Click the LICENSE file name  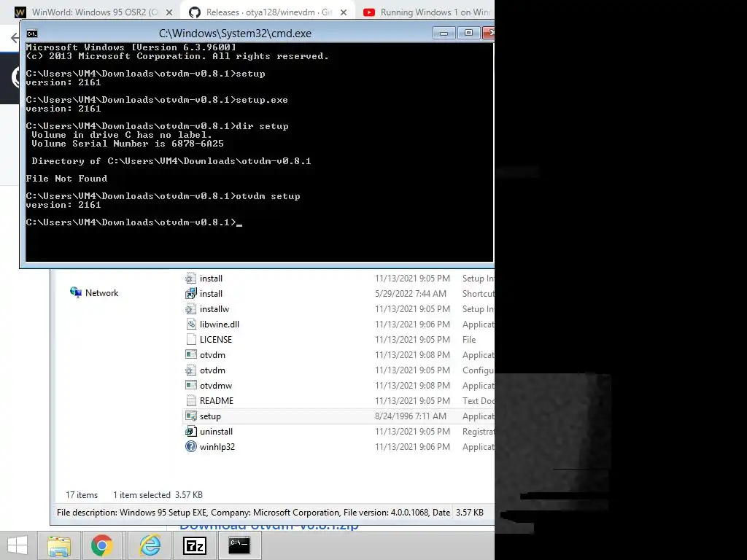tap(216, 340)
